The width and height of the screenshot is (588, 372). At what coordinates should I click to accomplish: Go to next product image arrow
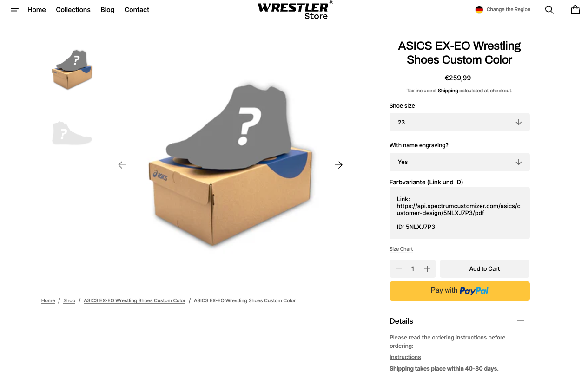[339, 165]
